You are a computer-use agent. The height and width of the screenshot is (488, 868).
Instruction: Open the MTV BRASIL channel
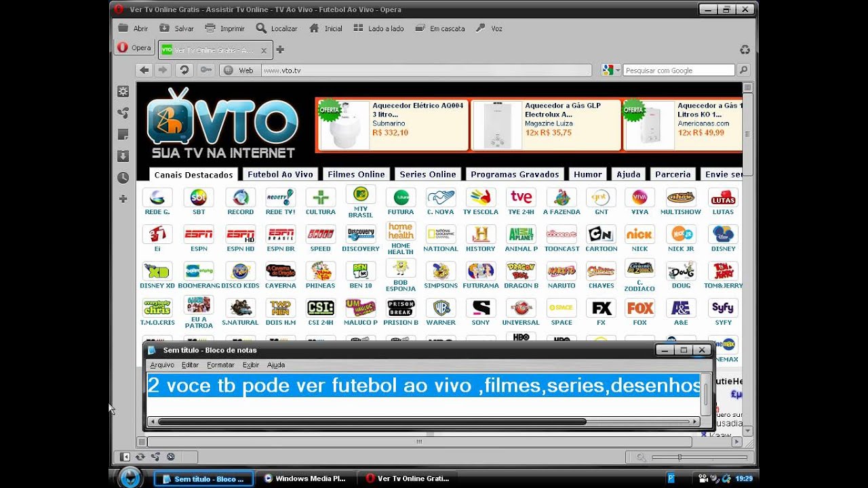[x=361, y=195]
